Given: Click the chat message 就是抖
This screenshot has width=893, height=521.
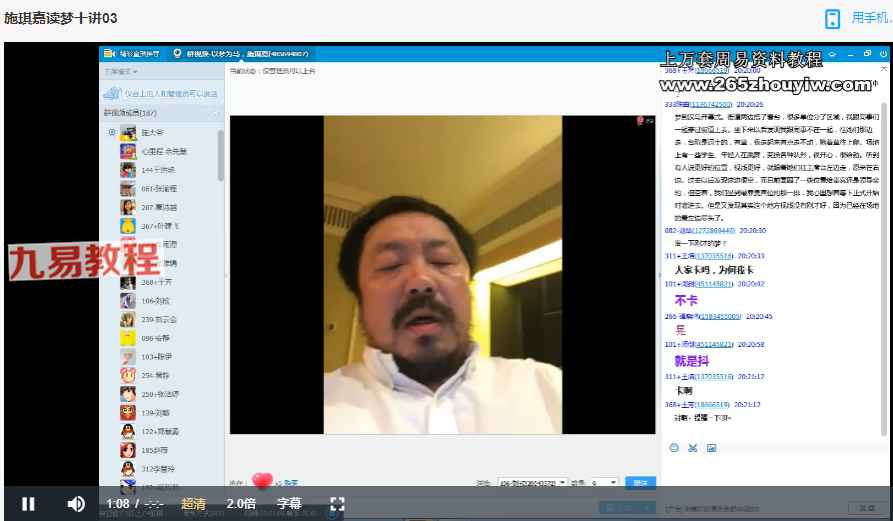Looking at the screenshot, I should [691, 361].
